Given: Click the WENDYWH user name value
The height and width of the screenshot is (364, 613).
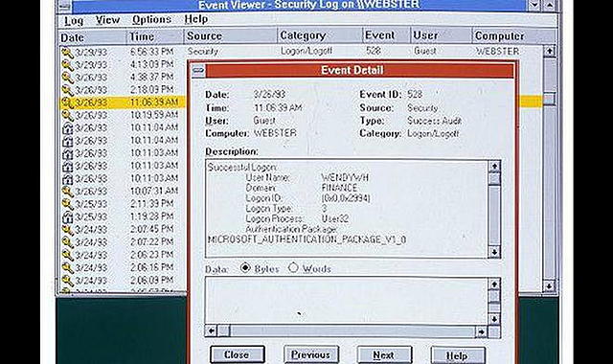Looking at the screenshot, I should [345, 178].
